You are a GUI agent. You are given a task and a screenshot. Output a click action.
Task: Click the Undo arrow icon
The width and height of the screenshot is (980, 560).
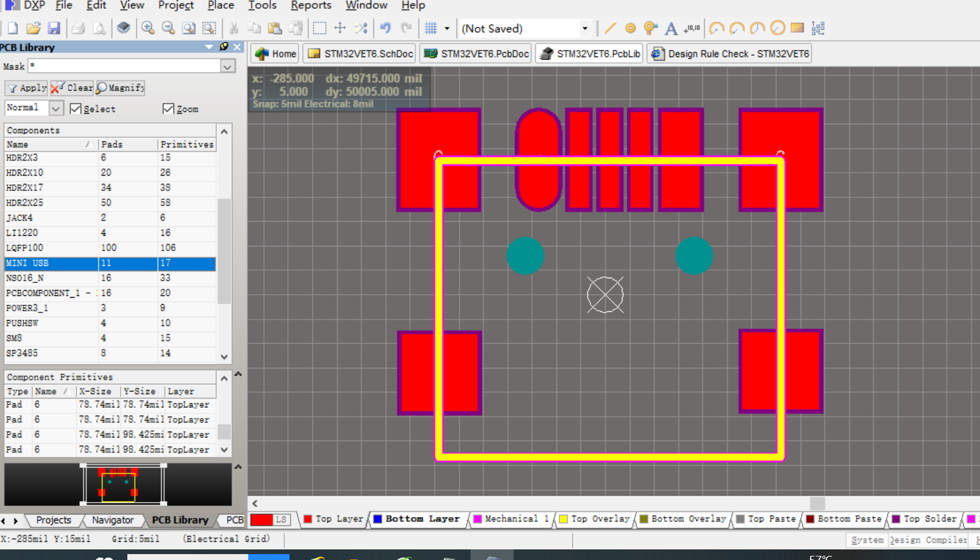[386, 28]
